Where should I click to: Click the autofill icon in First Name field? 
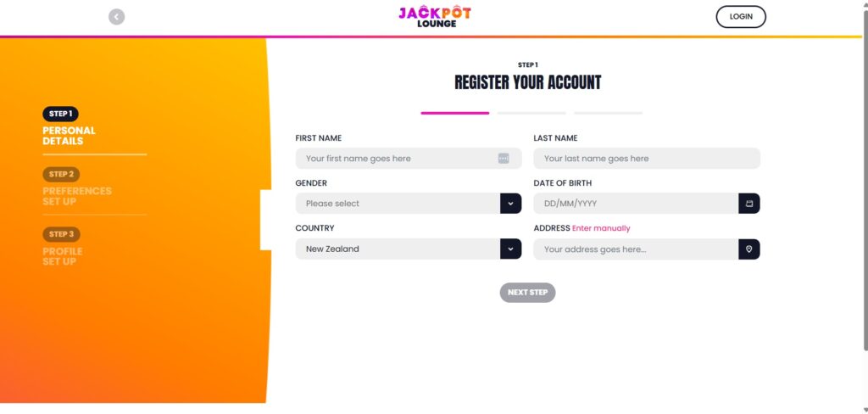click(504, 159)
